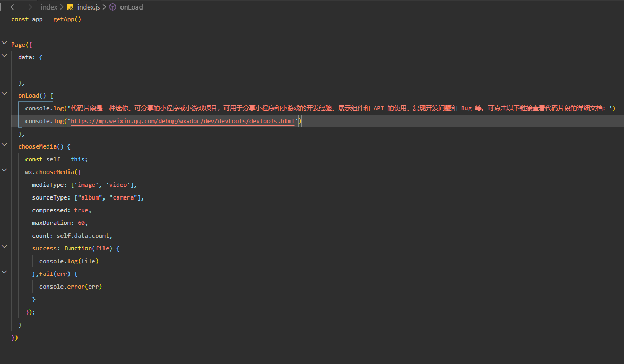Open the mp.weixin.qq.com devtools URL

pos(183,121)
